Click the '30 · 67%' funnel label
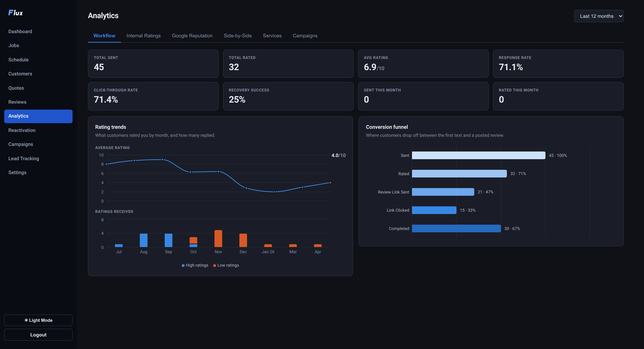 click(512, 229)
